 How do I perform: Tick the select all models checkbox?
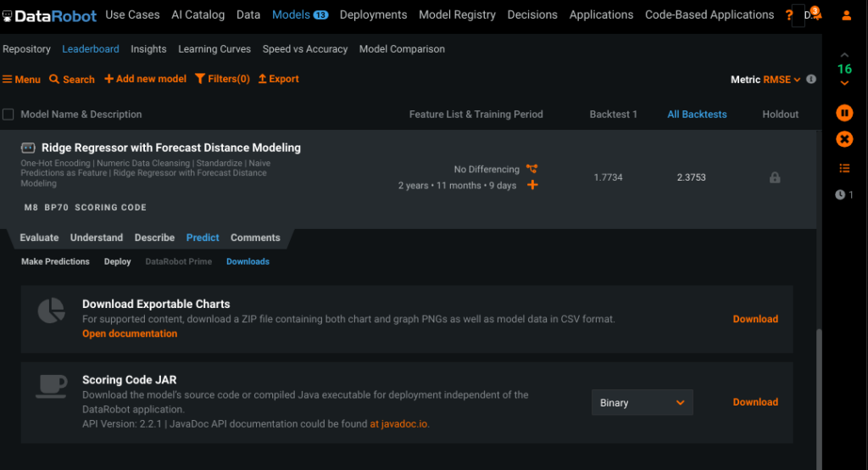click(8, 115)
